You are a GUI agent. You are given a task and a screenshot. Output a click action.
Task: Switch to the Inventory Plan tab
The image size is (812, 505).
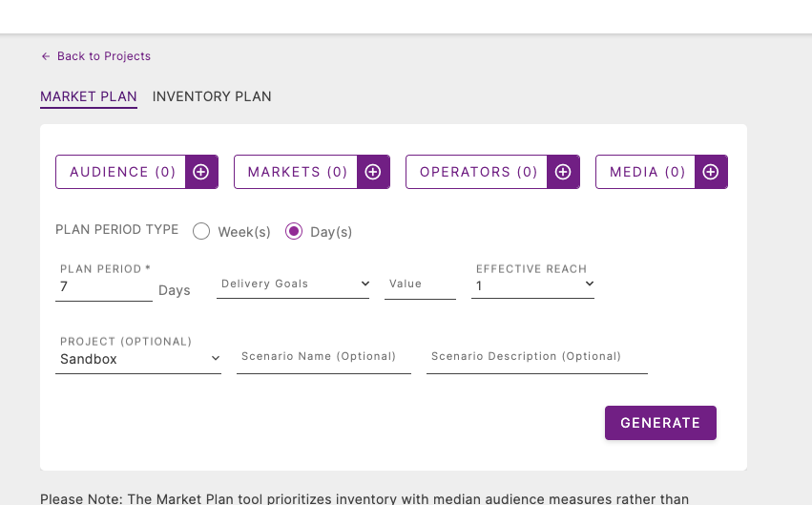click(212, 96)
